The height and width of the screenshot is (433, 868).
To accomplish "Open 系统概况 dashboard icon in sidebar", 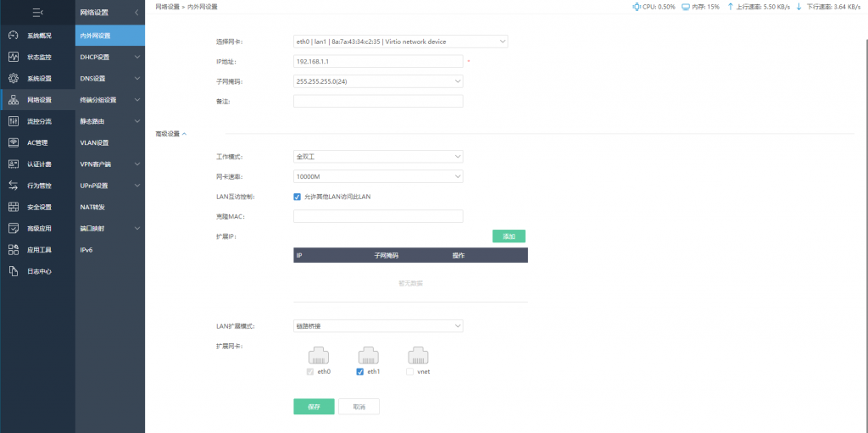I will (x=13, y=36).
